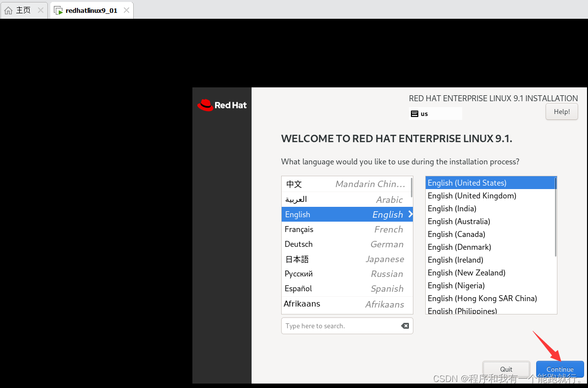Choose English (United States) locale
The height and width of the screenshot is (388, 588).
490,183
